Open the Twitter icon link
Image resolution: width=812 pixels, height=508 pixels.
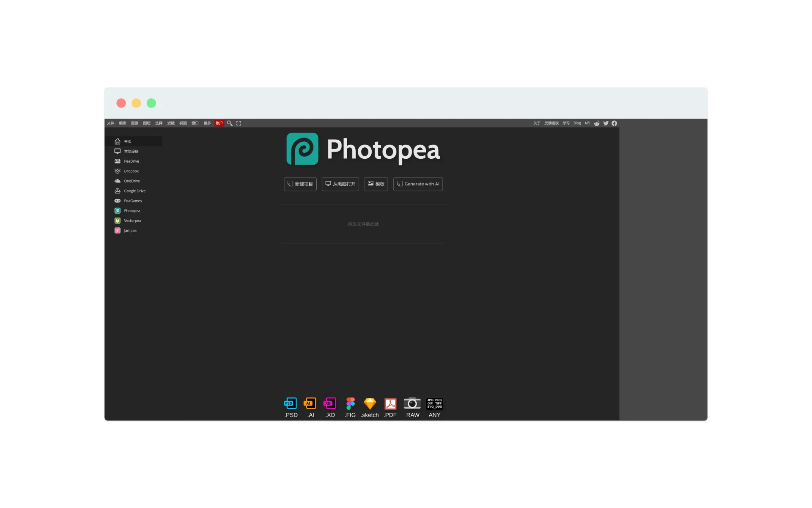[x=606, y=123]
